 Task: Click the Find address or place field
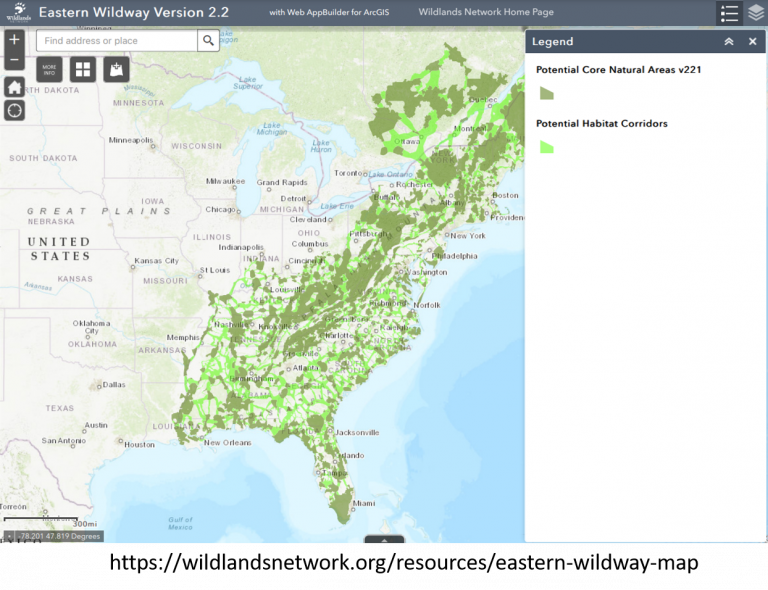[117, 41]
